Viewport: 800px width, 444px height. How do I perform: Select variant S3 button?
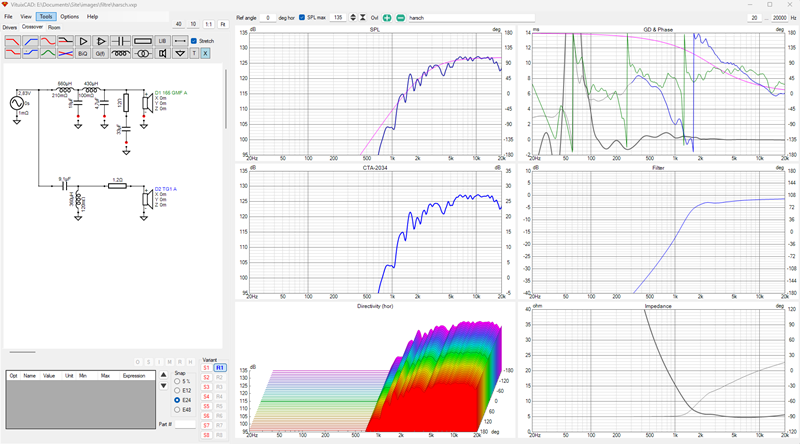click(x=206, y=387)
